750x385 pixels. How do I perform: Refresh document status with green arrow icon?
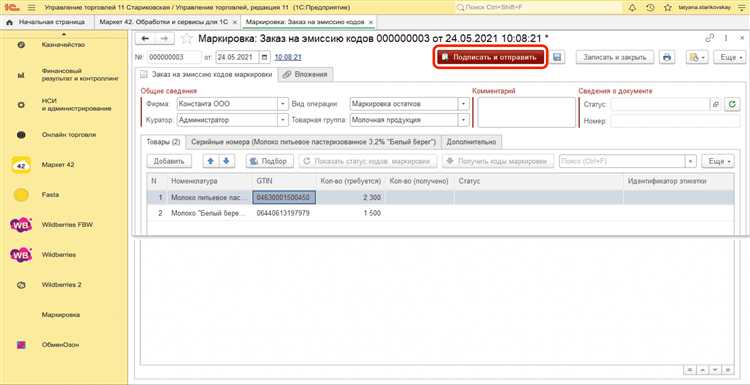[732, 104]
